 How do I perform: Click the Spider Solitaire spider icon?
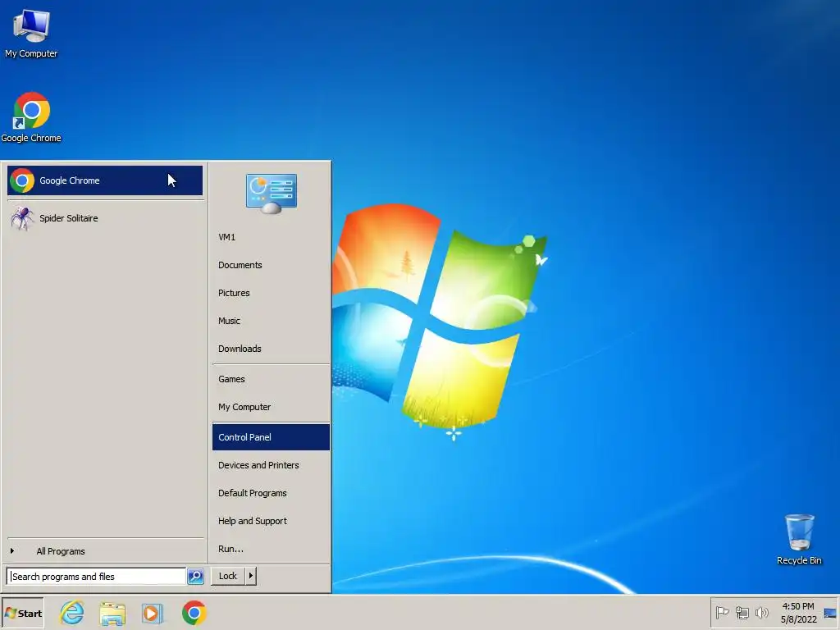[22, 218]
